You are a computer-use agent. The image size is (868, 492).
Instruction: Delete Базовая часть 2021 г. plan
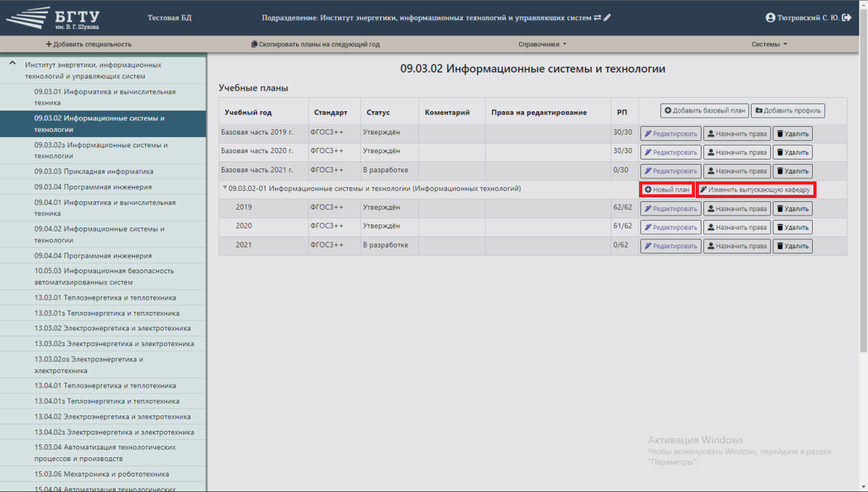[792, 171]
